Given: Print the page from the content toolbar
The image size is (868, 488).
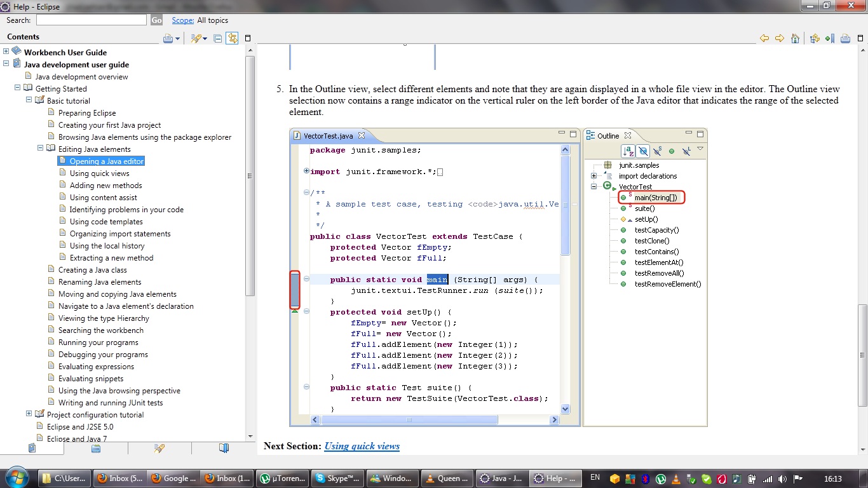Looking at the screenshot, I should [845, 39].
